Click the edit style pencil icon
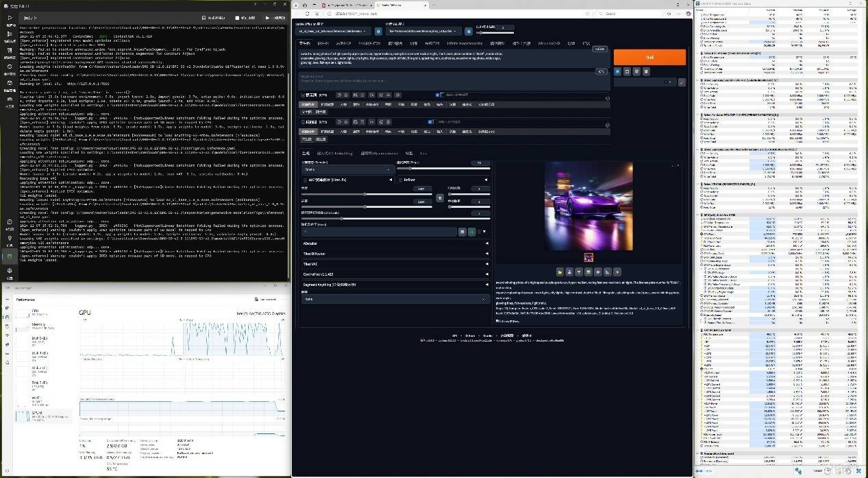Image resolution: width=868 pixels, height=478 pixels. click(682, 82)
